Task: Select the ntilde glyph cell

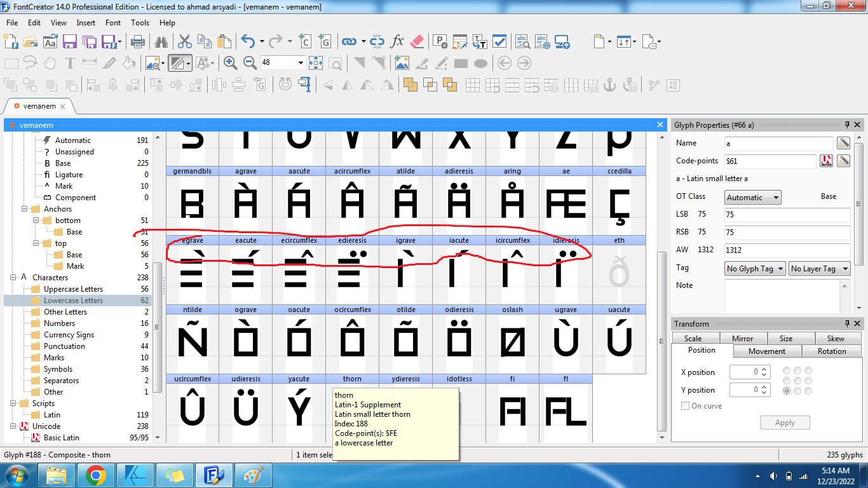Action: 193,339
